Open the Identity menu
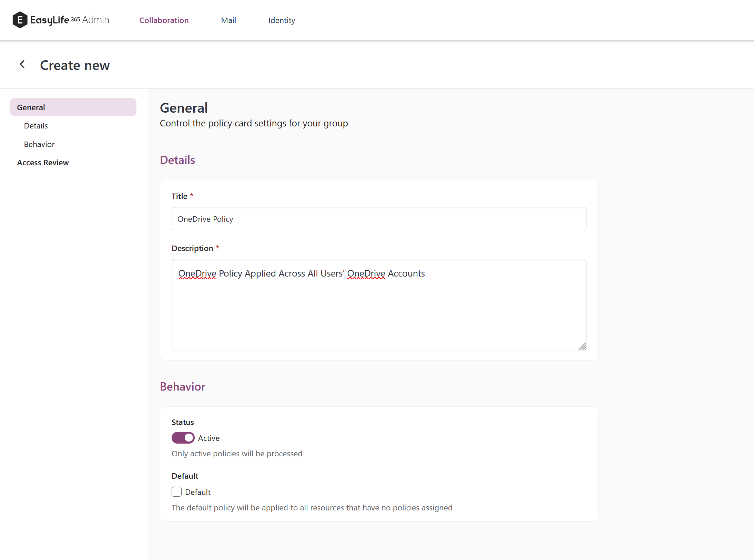The image size is (754, 560). click(282, 20)
